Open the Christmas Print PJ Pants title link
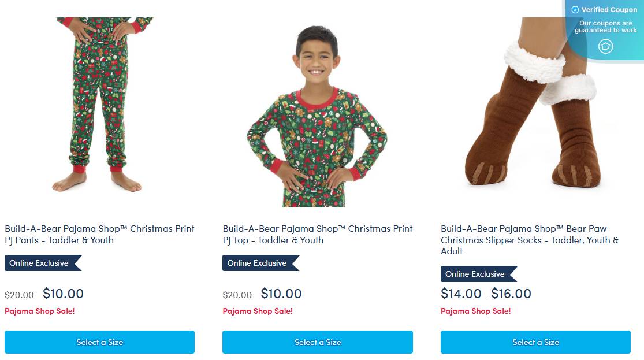 [x=99, y=234]
